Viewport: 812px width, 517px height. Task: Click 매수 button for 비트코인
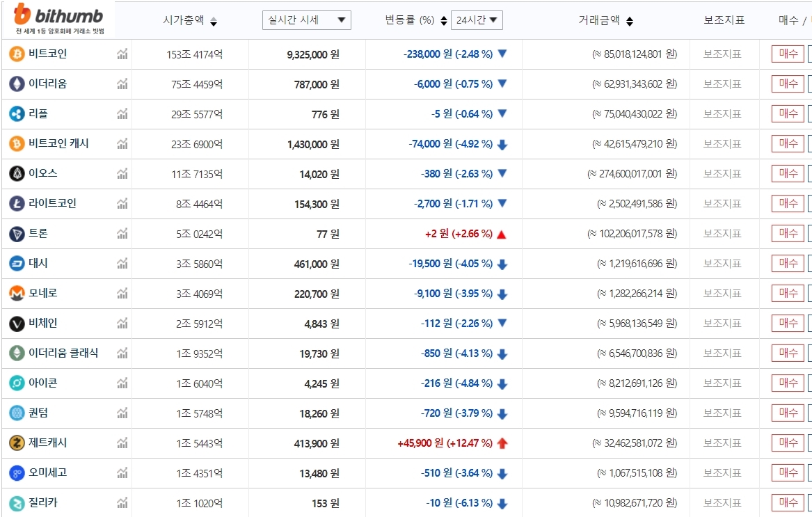pos(788,54)
